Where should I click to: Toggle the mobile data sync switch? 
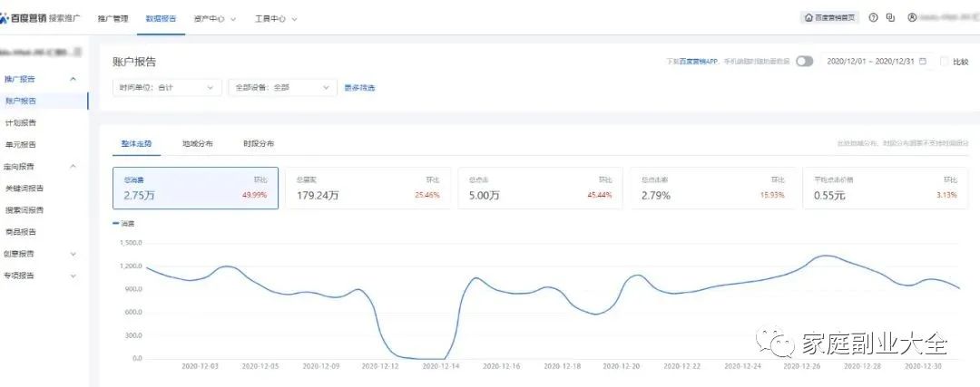pyautogui.click(x=804, y=62)
